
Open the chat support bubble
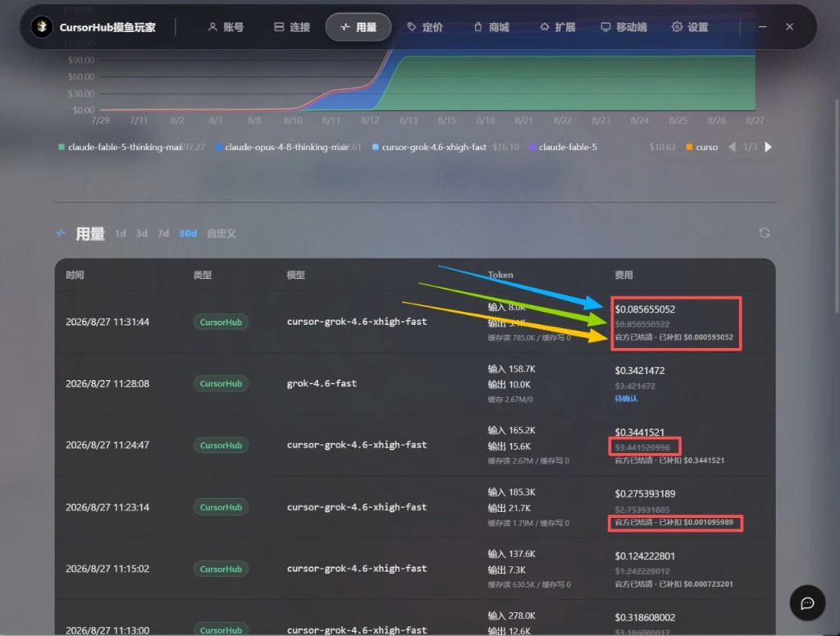pos(807,603)
